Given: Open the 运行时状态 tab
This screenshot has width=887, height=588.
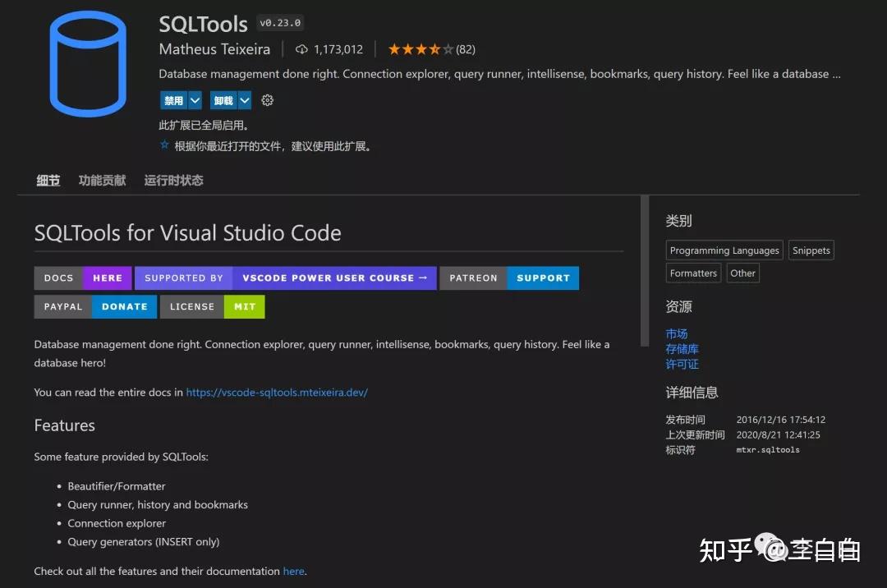Looking at the screenshot, I should click(173, 180).
